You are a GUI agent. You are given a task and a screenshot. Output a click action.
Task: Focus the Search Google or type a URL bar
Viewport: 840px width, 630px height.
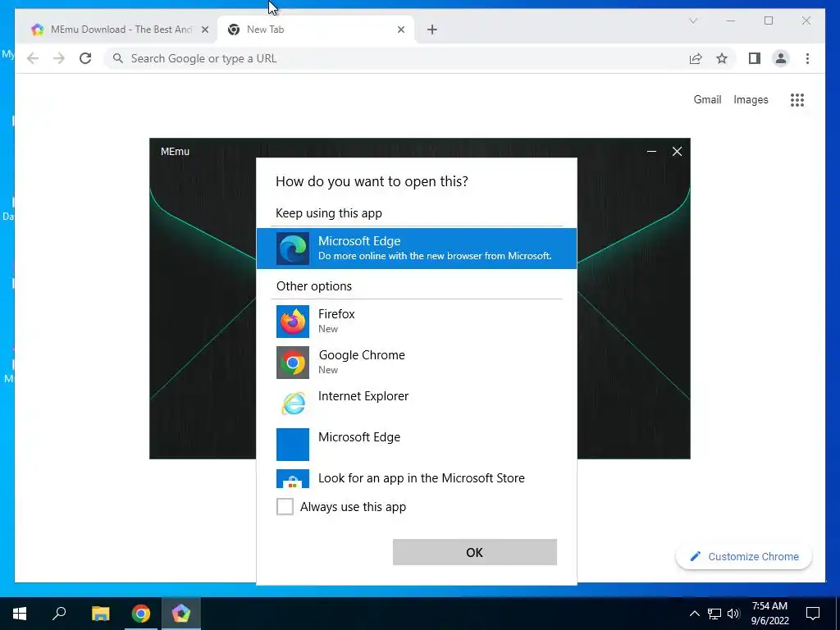[396, 58]
